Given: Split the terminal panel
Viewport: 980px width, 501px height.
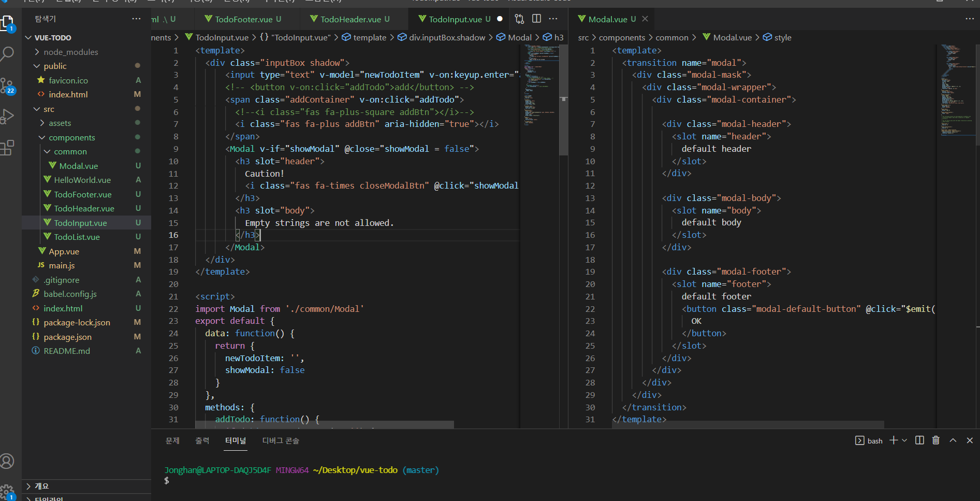Looking at the screenshot, I should coord(919,440).
